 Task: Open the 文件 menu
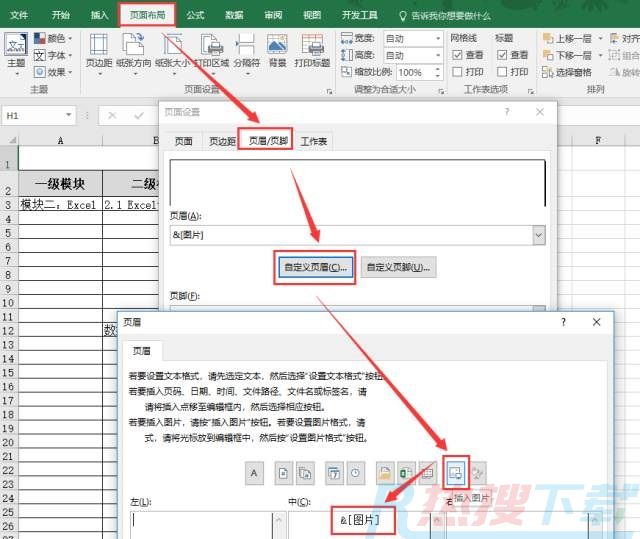coord(19,16)
